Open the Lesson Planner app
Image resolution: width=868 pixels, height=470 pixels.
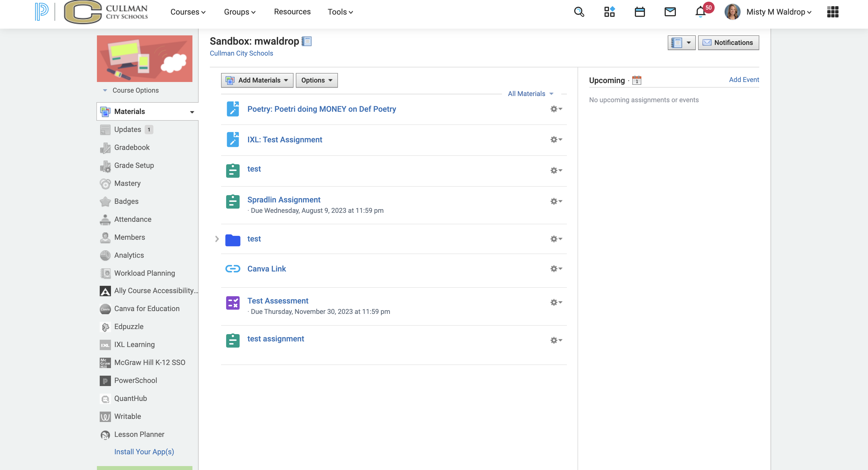point(139,434)
